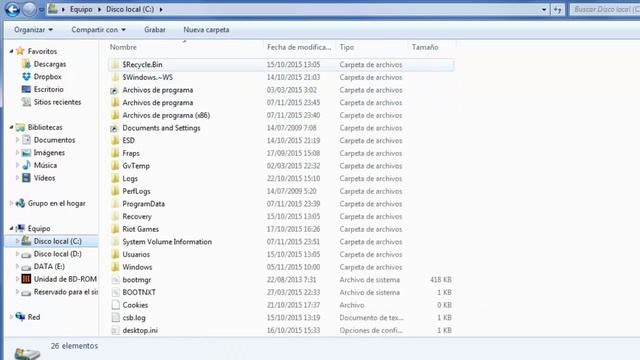Select the Favoritos star icon
The height and width of the screenshot is (360, 640).
tap(20, 51)
